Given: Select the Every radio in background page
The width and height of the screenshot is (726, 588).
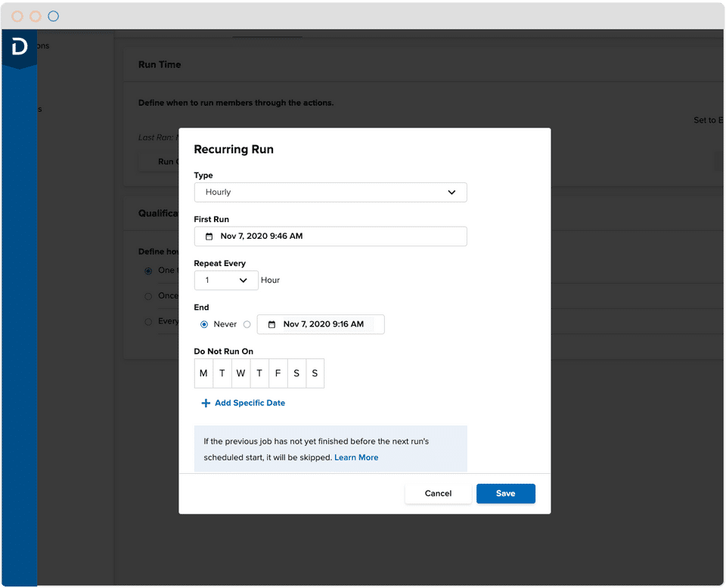Looking at the screenshot, I should coord(148,321).
